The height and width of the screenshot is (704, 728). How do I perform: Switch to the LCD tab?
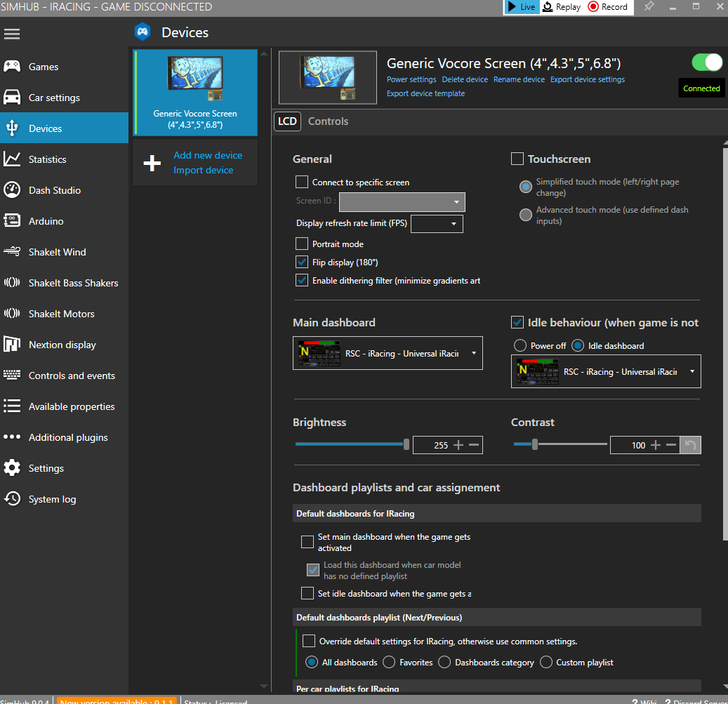[287, 121]
